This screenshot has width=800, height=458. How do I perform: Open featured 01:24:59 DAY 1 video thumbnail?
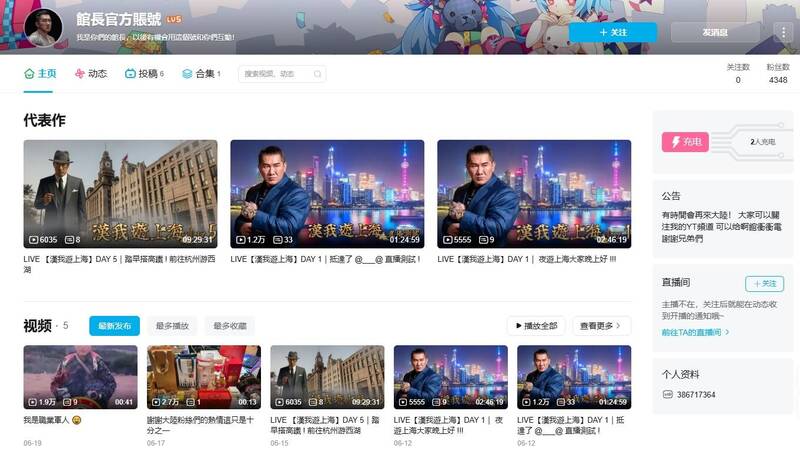click(x=327, y=194)
